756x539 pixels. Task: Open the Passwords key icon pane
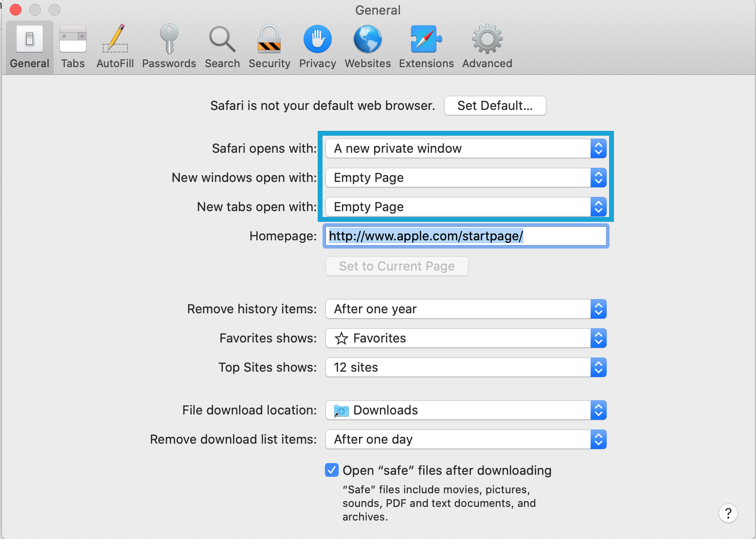pyautogui.click(x=169, y=47)
